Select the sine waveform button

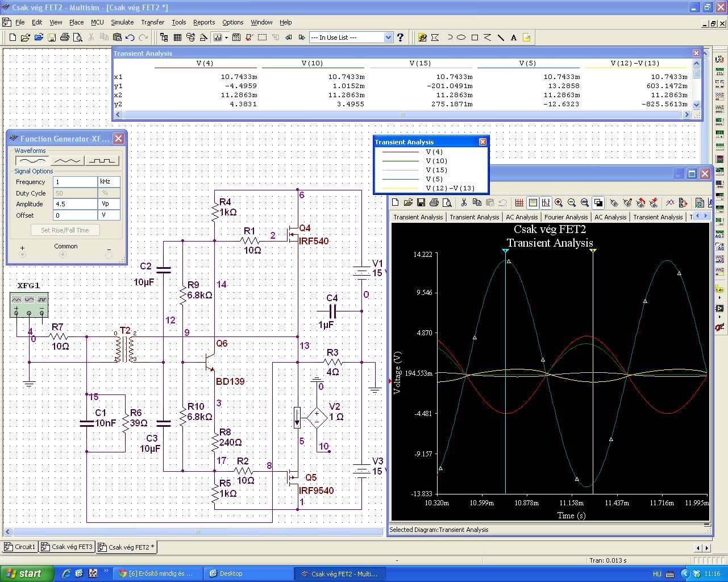point(31,161)
